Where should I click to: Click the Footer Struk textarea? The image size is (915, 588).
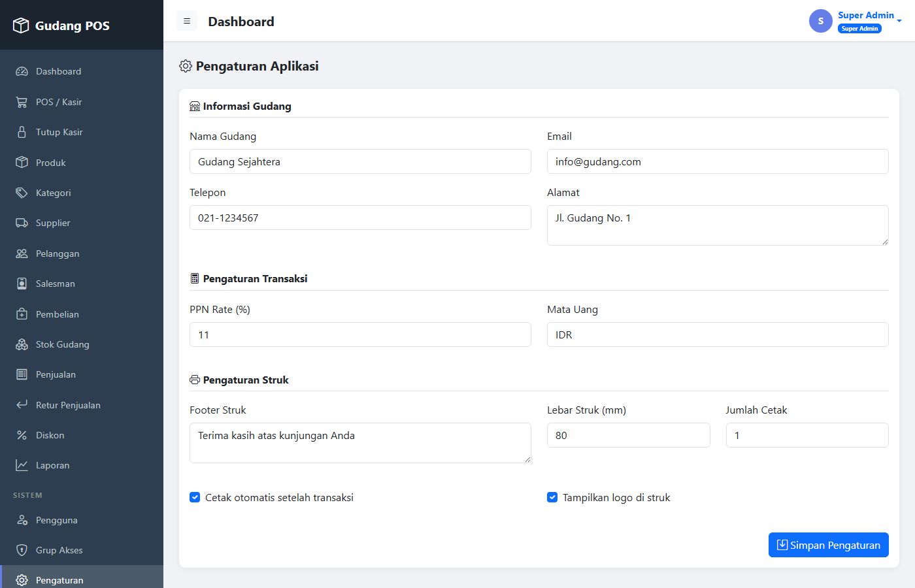tap(360, 443)
